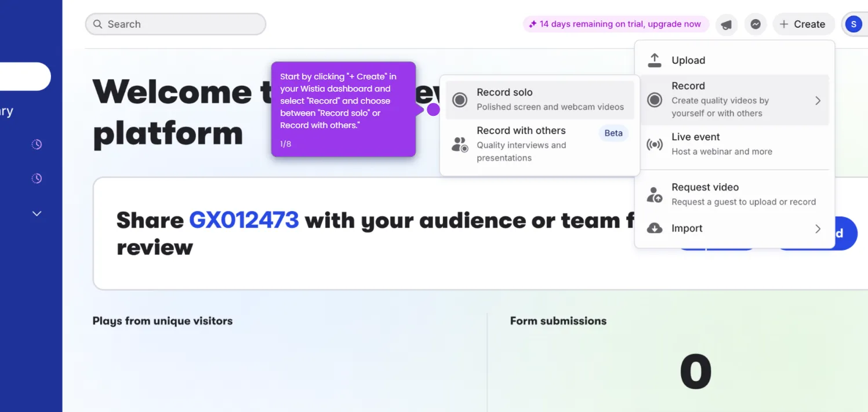Click the Upload arrow icon
The height and width of the screenshot is (412, 868).
pos(655,60)
